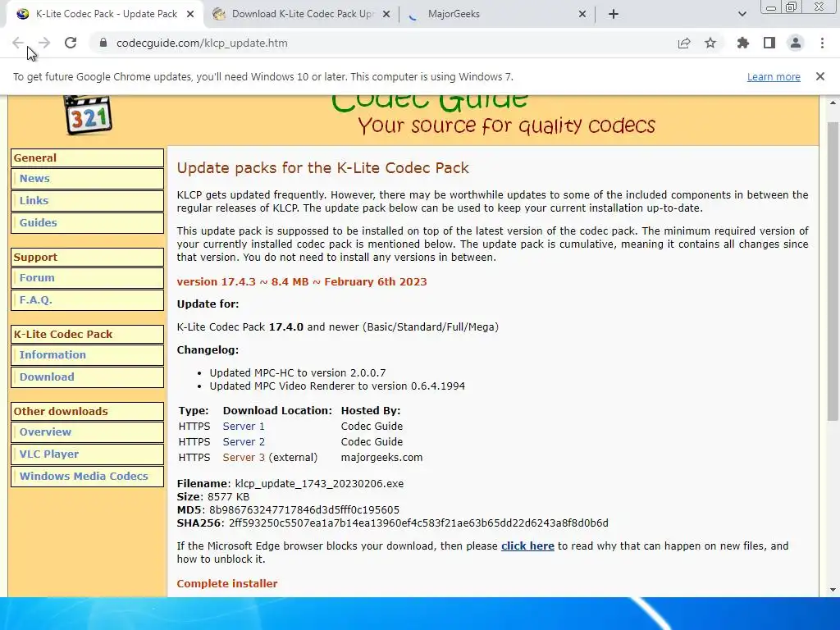Download from Server 3 external

[x=243, y=458]
